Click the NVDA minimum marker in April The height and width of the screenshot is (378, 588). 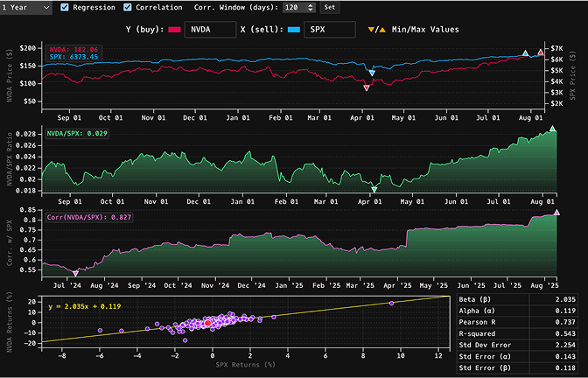coord(367,88)
